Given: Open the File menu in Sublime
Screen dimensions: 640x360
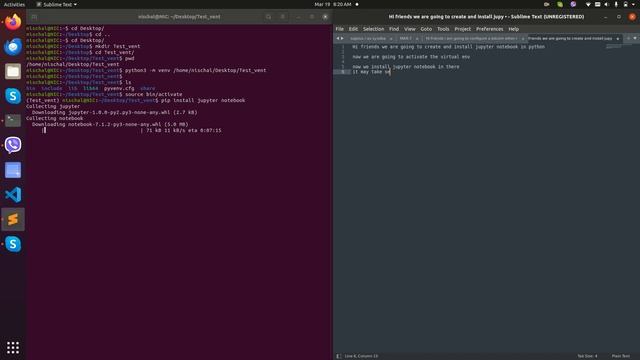Looking at the screenshot, I should coord(340,29).
